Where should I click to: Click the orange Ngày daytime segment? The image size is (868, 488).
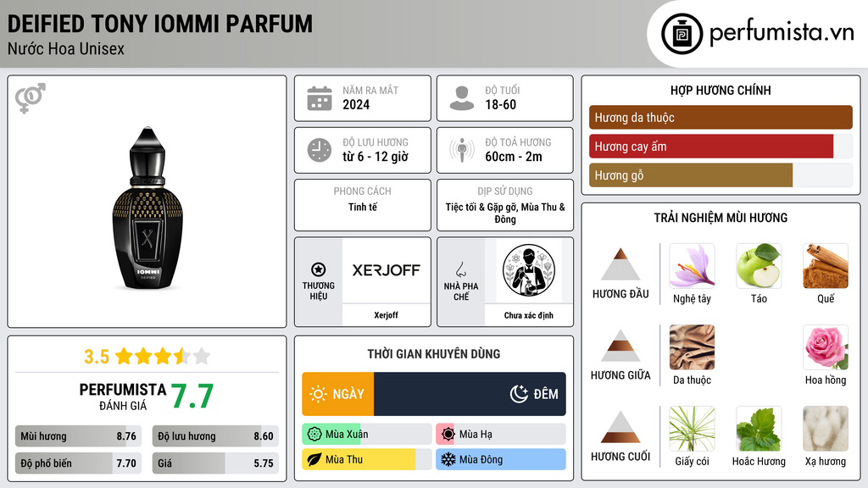337,394
